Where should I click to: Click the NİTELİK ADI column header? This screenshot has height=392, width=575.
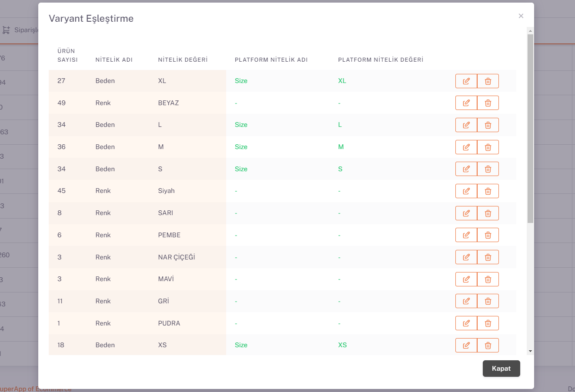(114, 60)
